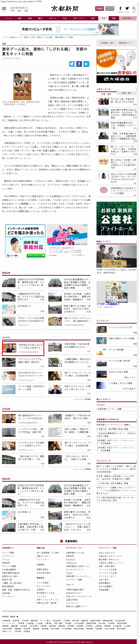Open the English link under 暮らしのガイド

[101, 405]
